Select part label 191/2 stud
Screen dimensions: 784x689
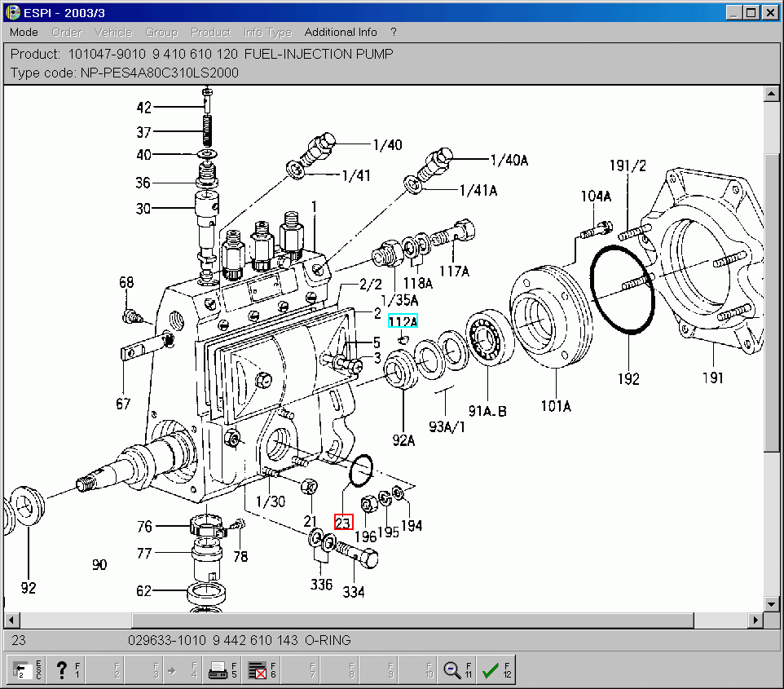(628, 166)
